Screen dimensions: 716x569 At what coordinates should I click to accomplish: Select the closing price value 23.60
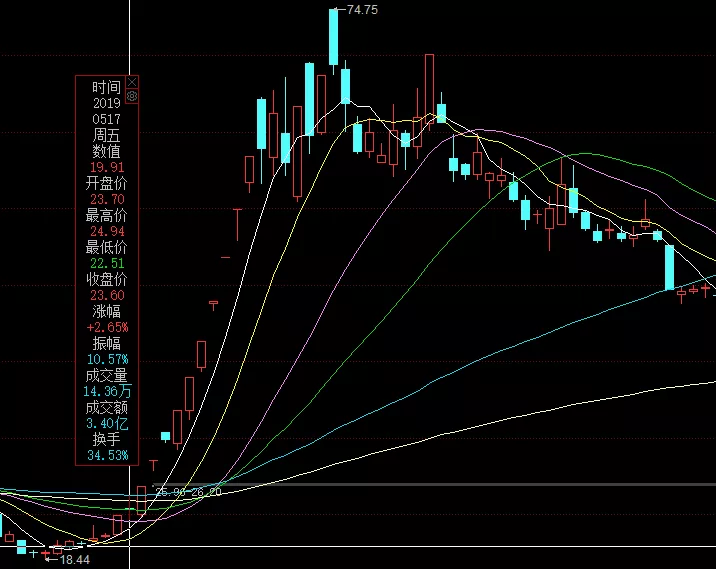[107, 295]
